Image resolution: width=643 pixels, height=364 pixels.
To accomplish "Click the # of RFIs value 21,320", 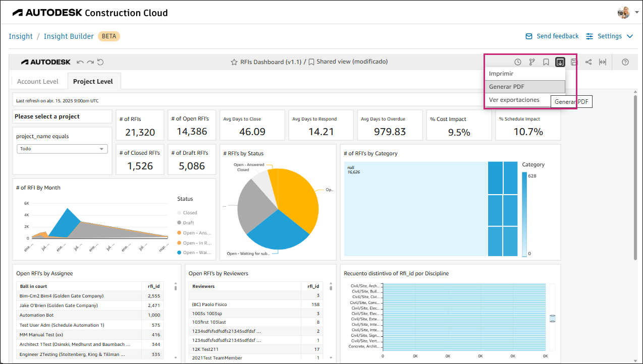I will point(140,132).
